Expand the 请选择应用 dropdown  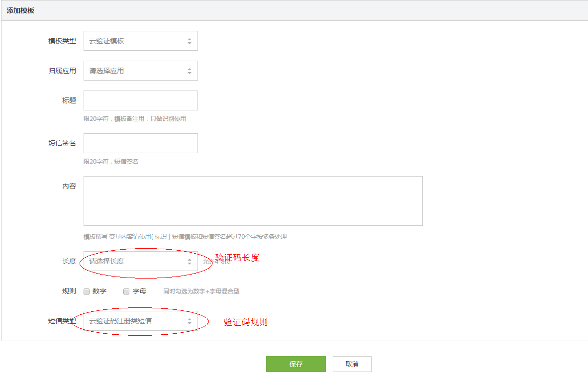[x=134, y=71]
